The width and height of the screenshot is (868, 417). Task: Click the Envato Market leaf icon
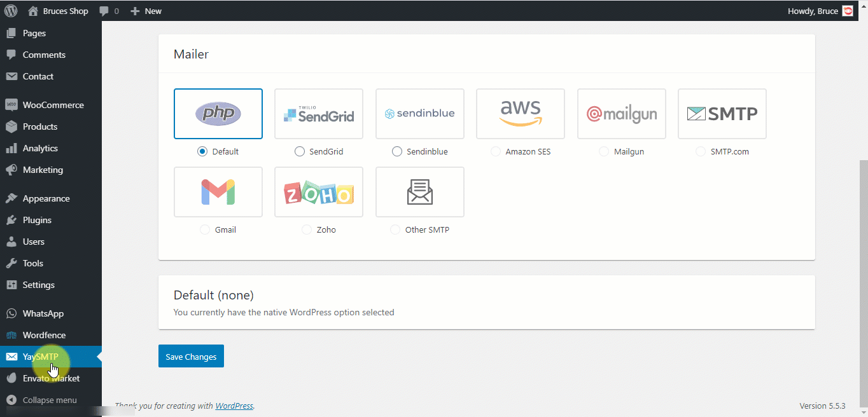click(11, 378)
